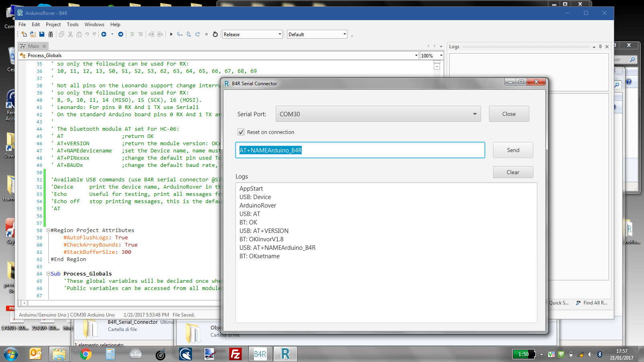Click the editor horizontal scrollbar left arrow

tap(24, 303)
